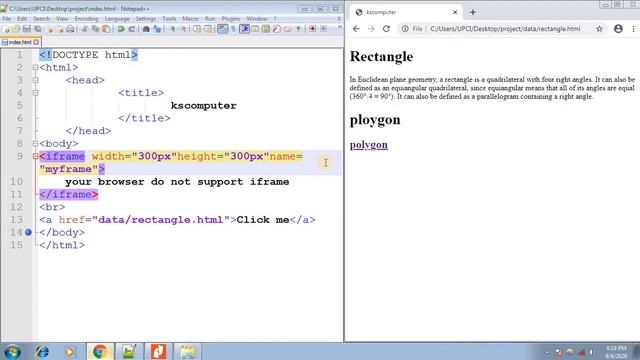Screen dimensions: 640x360
Task: Open the Chrome three-dot menu
Action: pos(633,29)
